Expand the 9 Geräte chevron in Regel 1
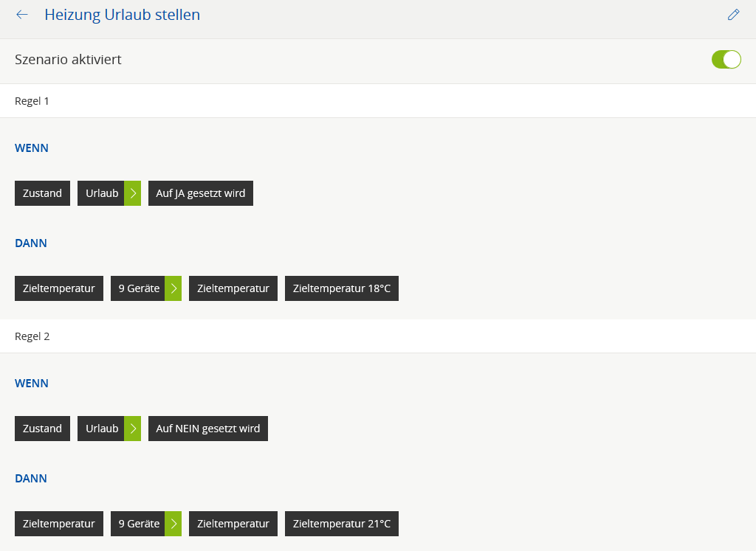This screenshot has width=756, height=551. (x=173, y=288)
